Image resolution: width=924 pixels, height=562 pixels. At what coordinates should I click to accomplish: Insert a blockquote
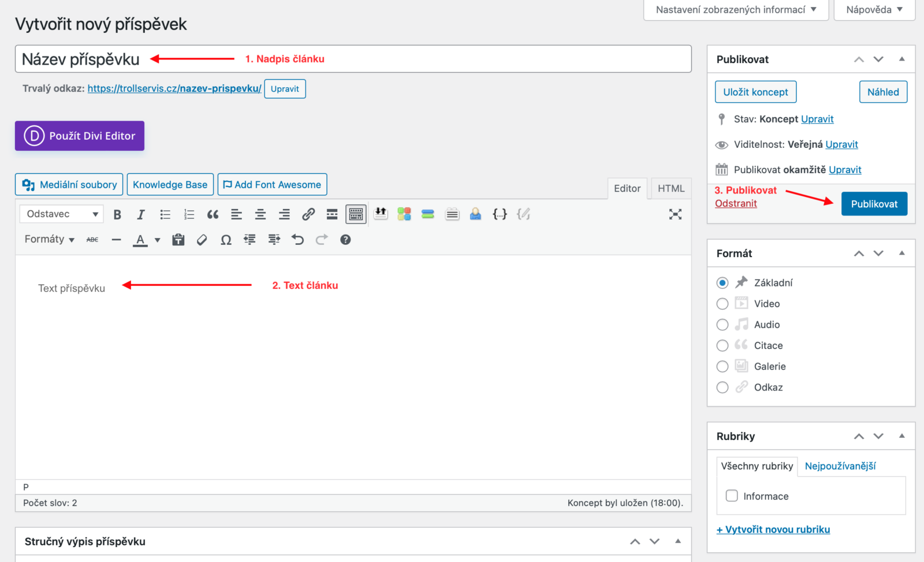pyautogui.click(x=213, y=214)
